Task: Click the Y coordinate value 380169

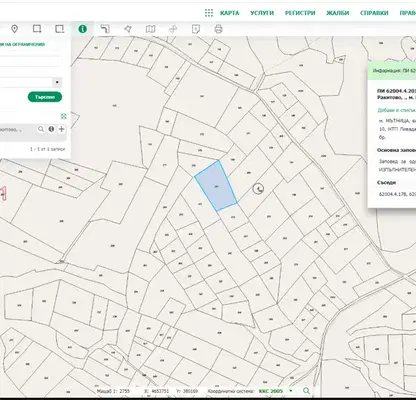Action: coord(190,391)
